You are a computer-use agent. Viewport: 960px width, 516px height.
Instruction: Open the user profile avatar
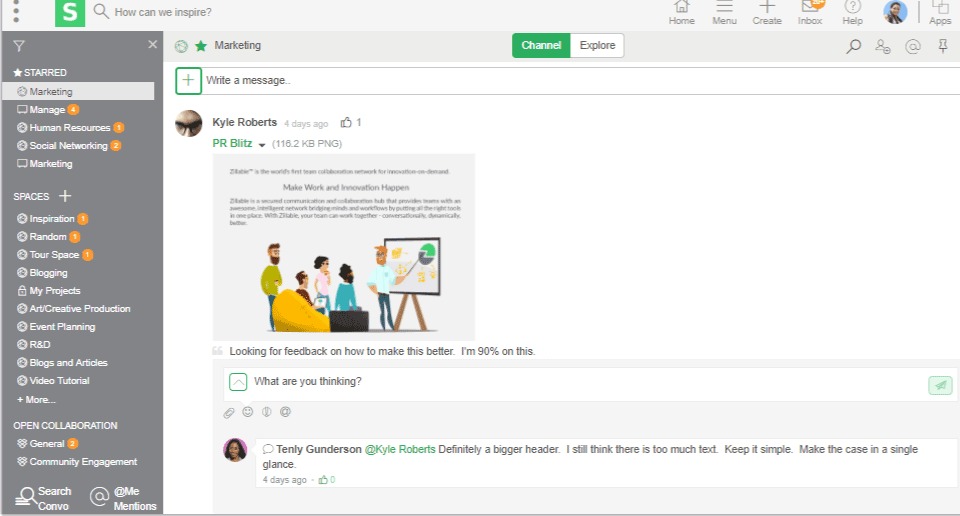(x=894, y=12)
